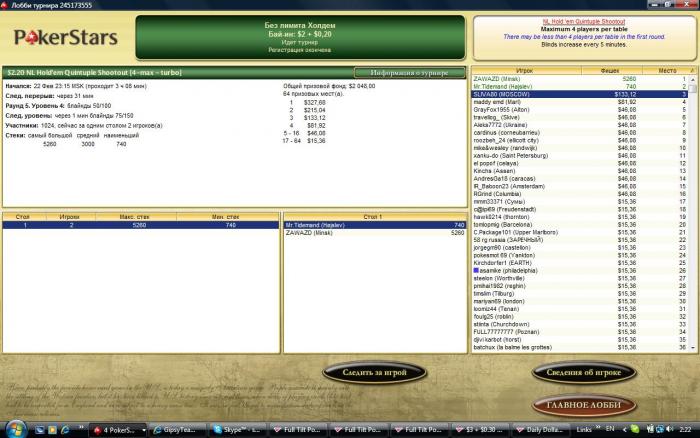700x438 pixels.
Task: Sort tables by Мин. стек header
Action: tap(226, 217)
